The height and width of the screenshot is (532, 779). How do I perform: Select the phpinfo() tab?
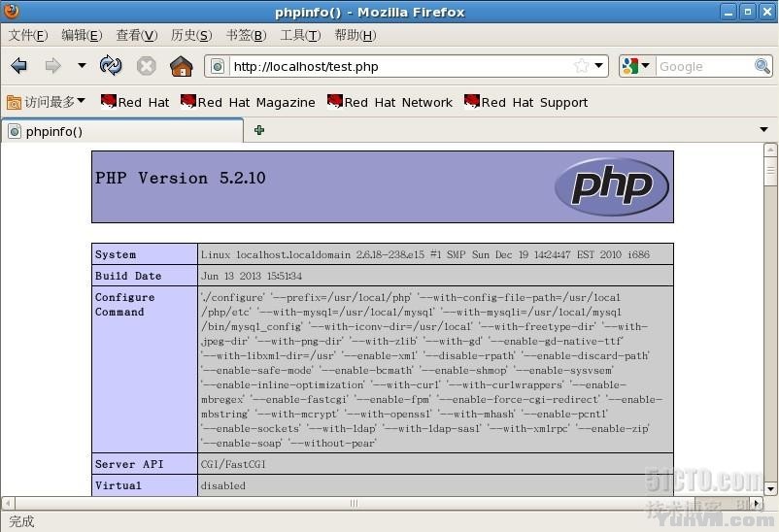point(122,131)
